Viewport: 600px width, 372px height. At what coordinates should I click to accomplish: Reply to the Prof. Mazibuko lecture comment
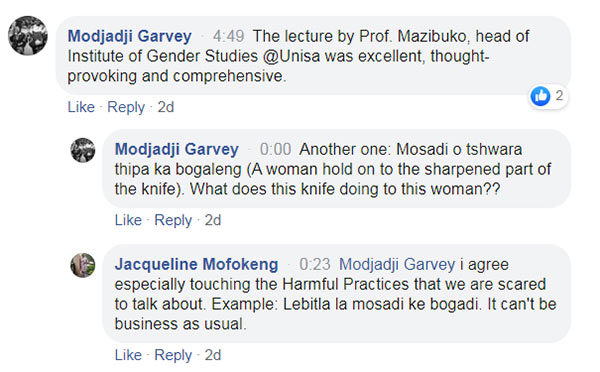pyautogui.click(x=126, y=107)
